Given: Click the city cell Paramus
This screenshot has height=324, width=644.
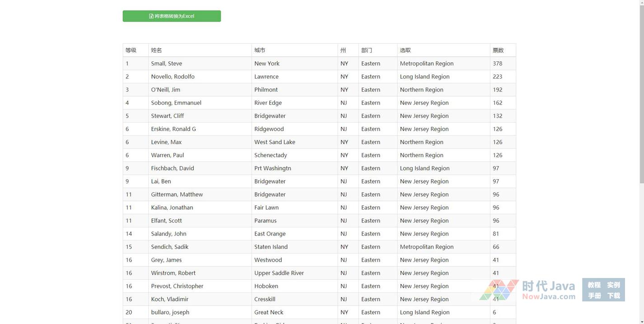Looking at the screenshot, I should [x=295, y=221].
